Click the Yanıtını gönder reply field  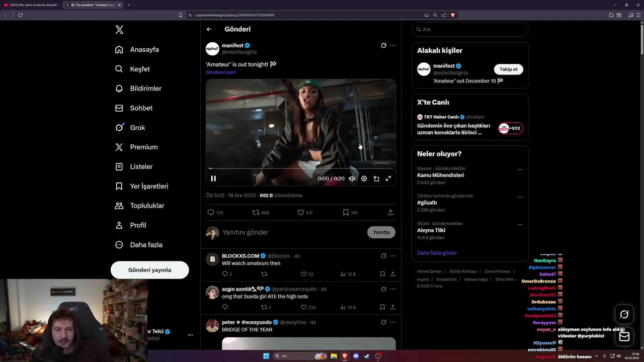[292, 232]
